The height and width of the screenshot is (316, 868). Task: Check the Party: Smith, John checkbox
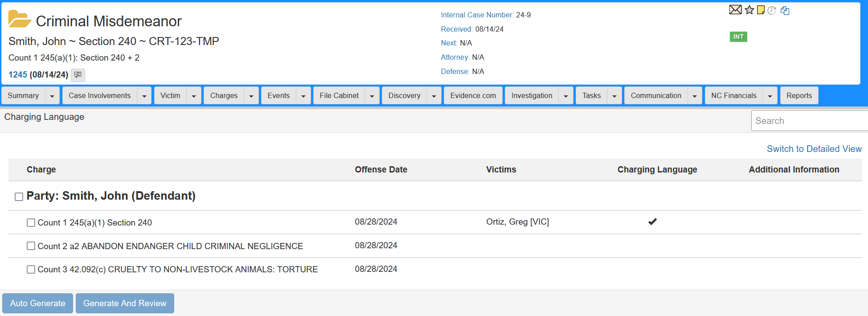click(x=19, y=197)
